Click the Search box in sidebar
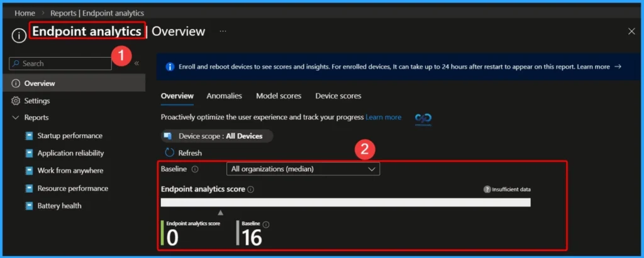Image resolution: width=644 pixels, height=258 pixels. [60, 63]
